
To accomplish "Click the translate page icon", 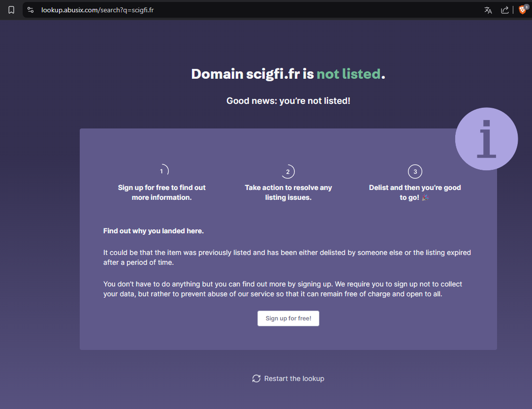I will 488,10.
